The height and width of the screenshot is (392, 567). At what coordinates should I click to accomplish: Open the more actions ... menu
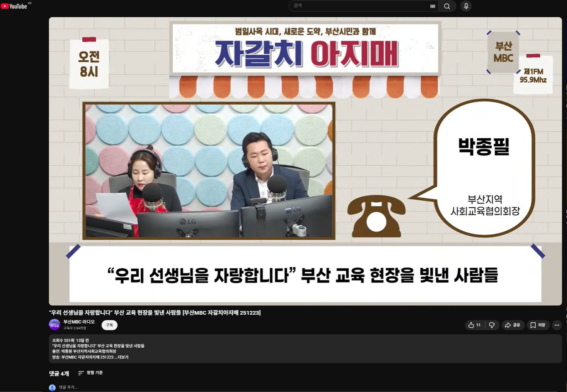[x=557, y=325]
